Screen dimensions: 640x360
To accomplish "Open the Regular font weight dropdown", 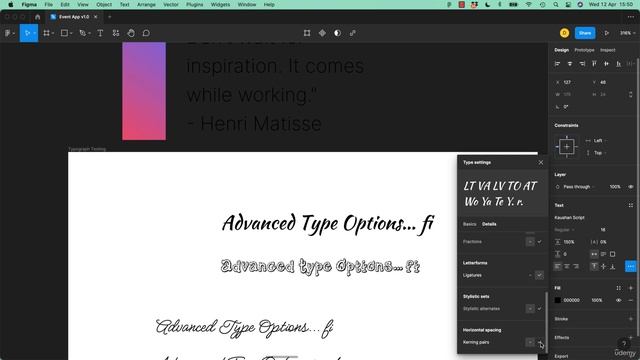I will (x=565, y=230).
